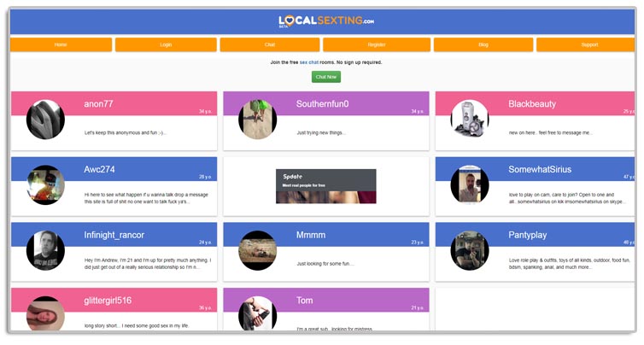Click 'long story short...' bio text

pos(137,325)
